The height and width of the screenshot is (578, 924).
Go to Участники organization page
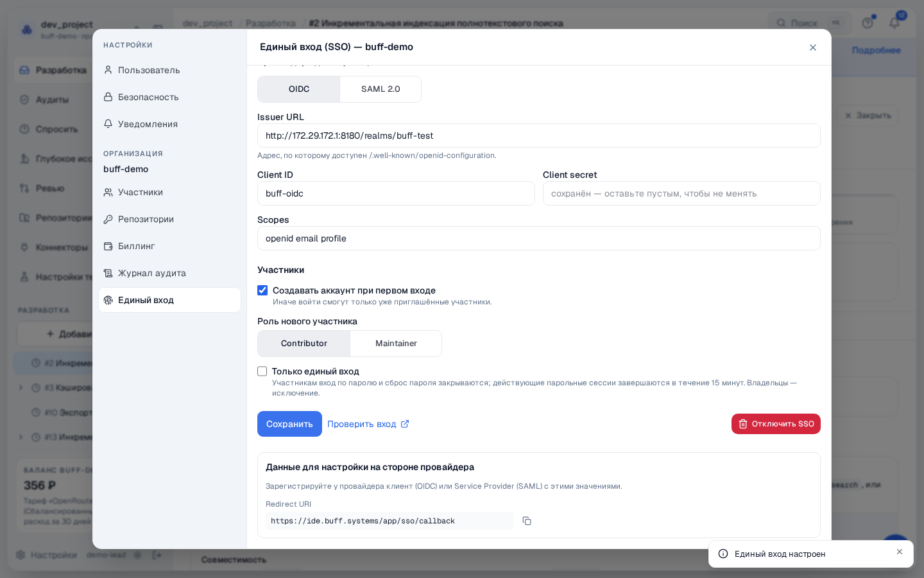(169, 192)
